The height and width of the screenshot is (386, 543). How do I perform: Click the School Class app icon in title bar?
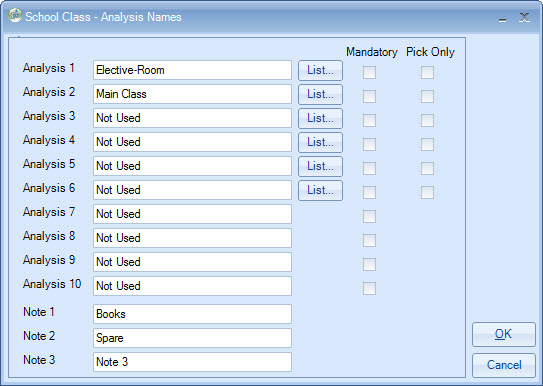point(15,15)
